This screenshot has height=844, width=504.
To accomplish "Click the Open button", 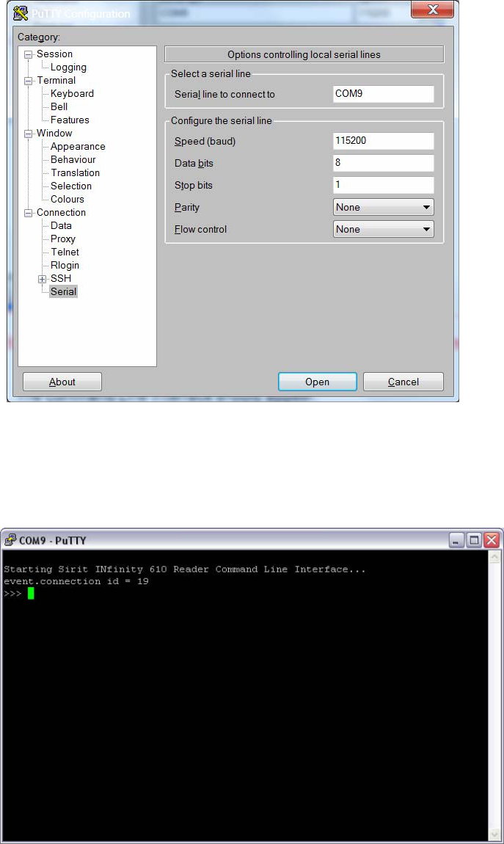I will tap(318, 382).
